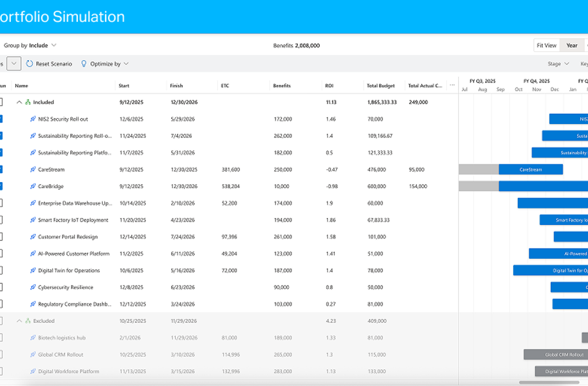Switch the timeline to Year view
Viewport: 588px width, 386px height.
click(571, 45)
